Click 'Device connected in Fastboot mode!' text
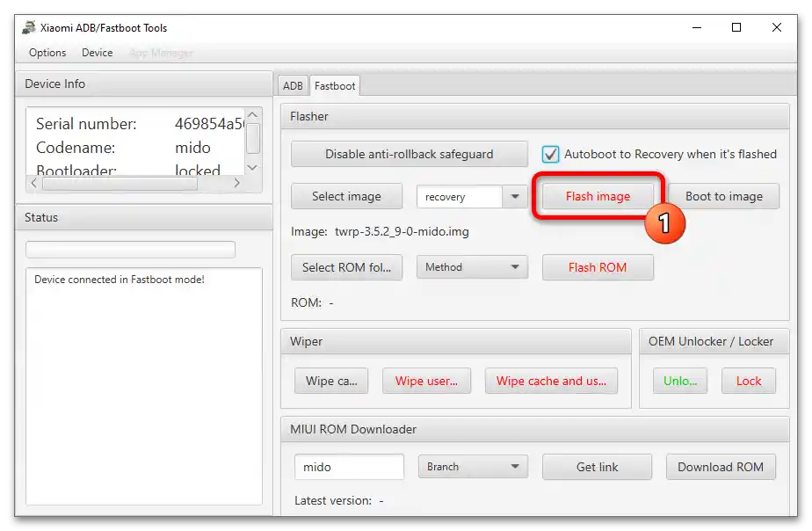The image size is (812, 531). pyautogui.click(x=120, y=280)
